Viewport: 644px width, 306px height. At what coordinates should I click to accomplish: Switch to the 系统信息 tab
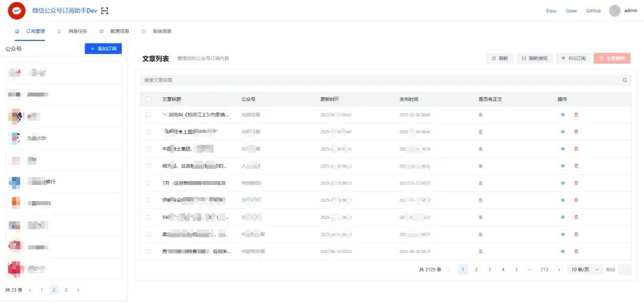(156, 31)
